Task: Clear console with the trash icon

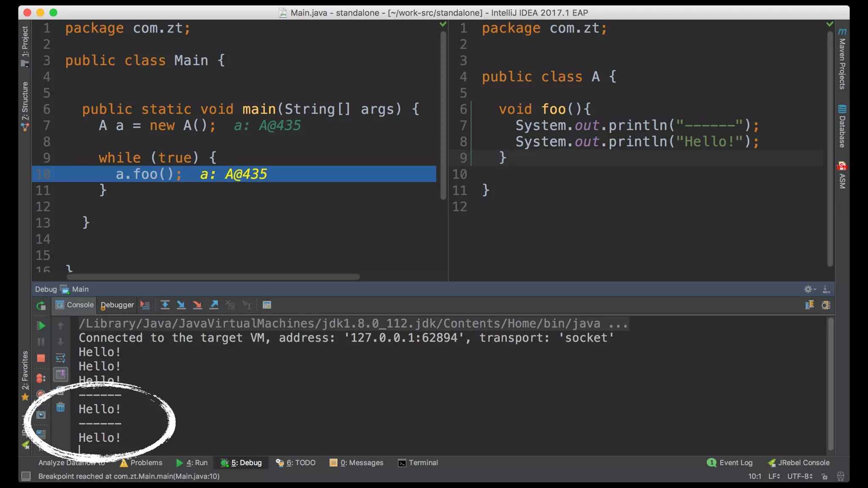Action: 61,408
